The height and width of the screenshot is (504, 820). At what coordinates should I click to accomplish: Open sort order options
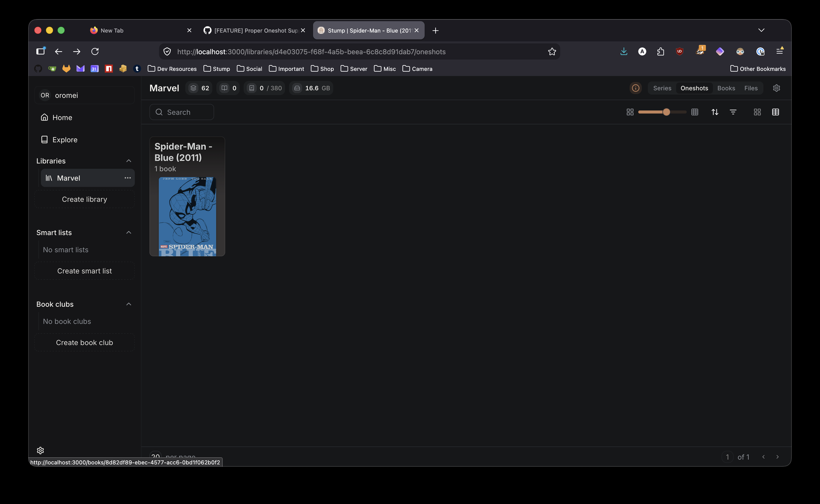pos(715,112)
